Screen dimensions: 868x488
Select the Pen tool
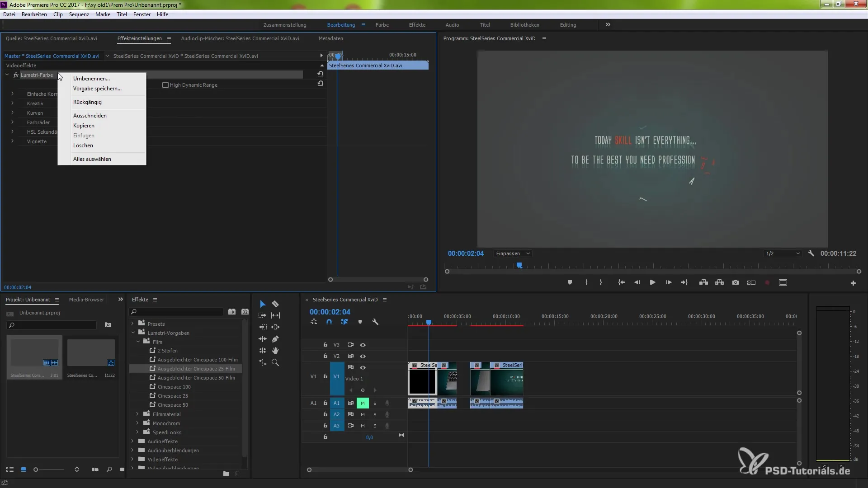tap(275, 339)
